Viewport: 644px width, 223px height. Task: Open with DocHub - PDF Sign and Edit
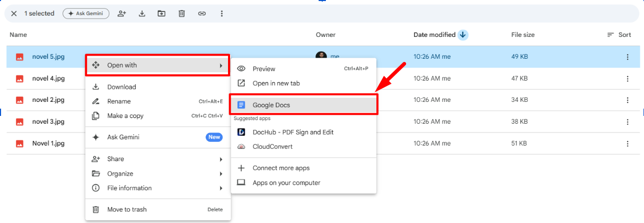pos(304,132)
